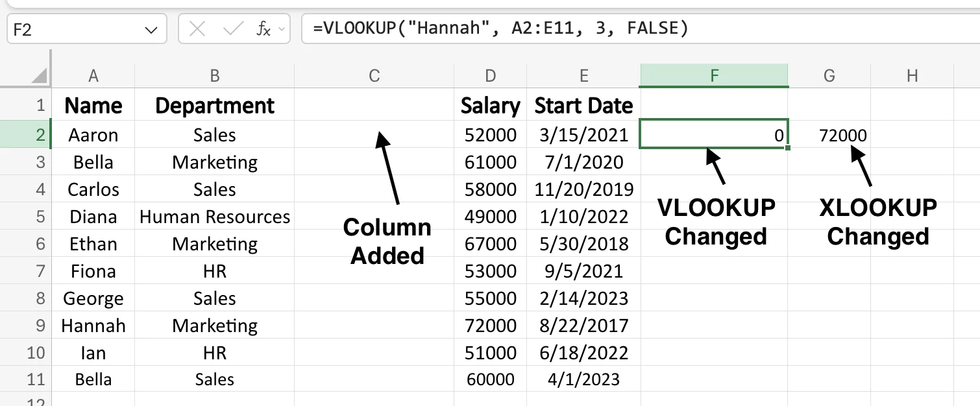Open the Name Box dropdown arrow
The width and height of the screenshot is (980, 406).
pos(151,30)
